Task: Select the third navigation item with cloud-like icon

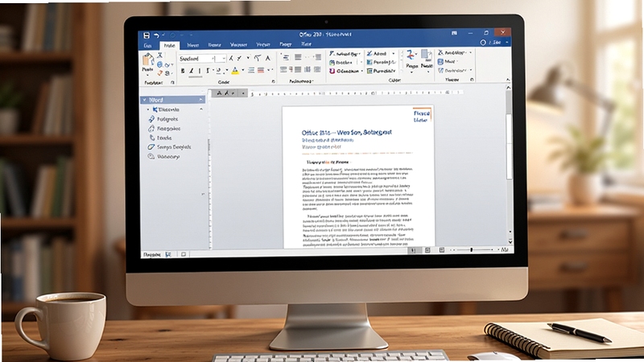Action: 164,129
